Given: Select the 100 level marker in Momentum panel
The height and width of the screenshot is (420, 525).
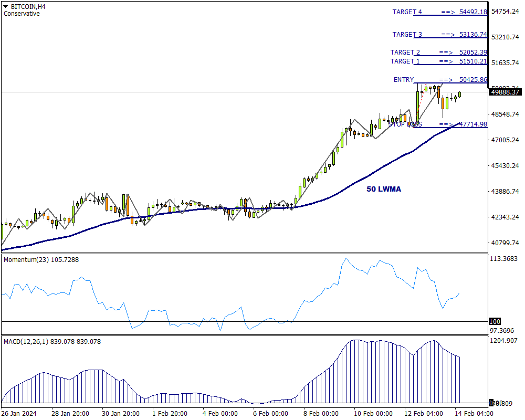Looking at the screenshot, I should coord(495,321).
